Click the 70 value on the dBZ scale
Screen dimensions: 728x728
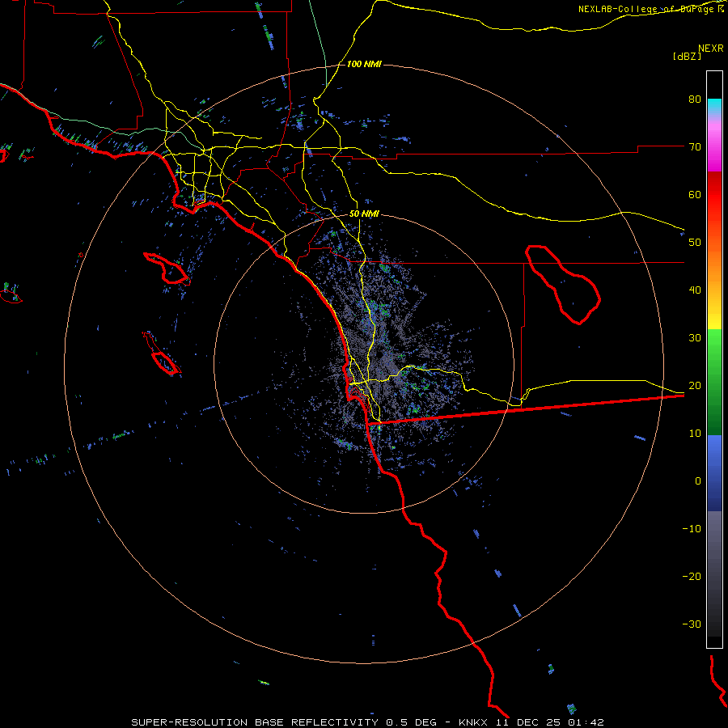(x=695, y=146)
